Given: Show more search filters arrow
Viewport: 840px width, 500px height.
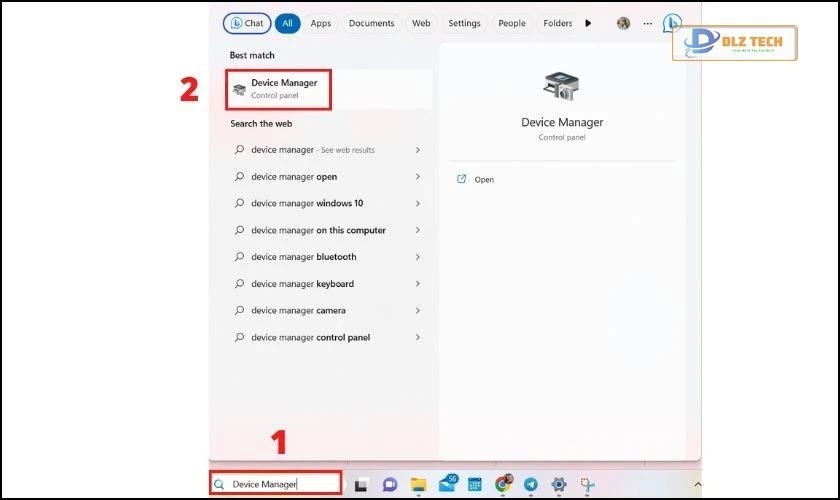Looking at the screenshot, I should point(588,23).
